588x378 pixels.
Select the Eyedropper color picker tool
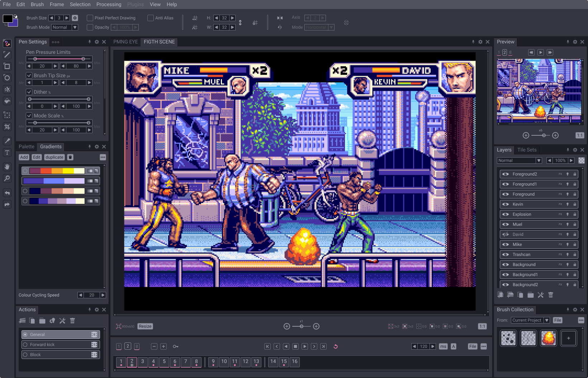[7, 141]
